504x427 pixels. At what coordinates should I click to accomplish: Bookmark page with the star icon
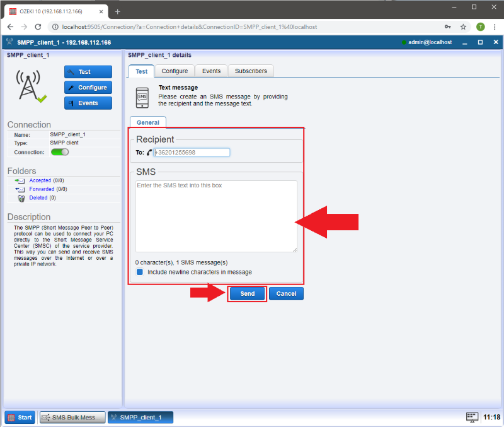463,27
